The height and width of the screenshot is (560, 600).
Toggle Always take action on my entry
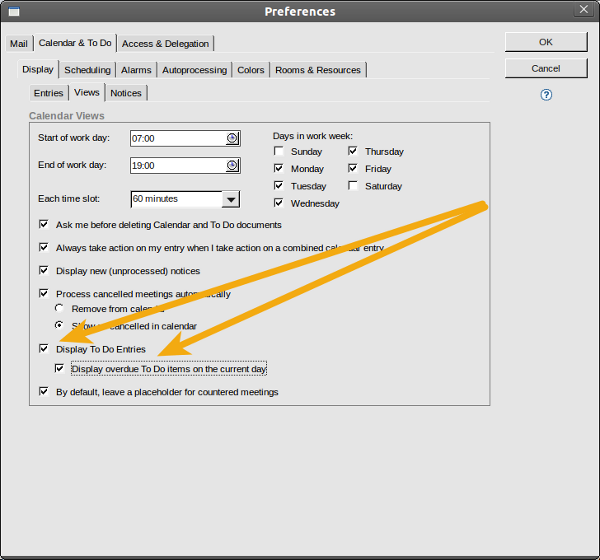coord(44,247)
